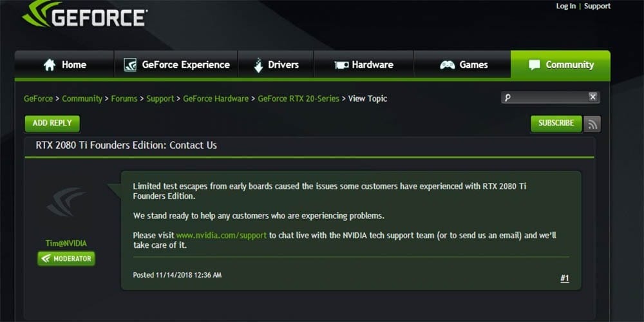This screenshot has width=644, height=322.
Task: Clear the search box with X icon
Action: pyautogui.click(x=592, y=97)
